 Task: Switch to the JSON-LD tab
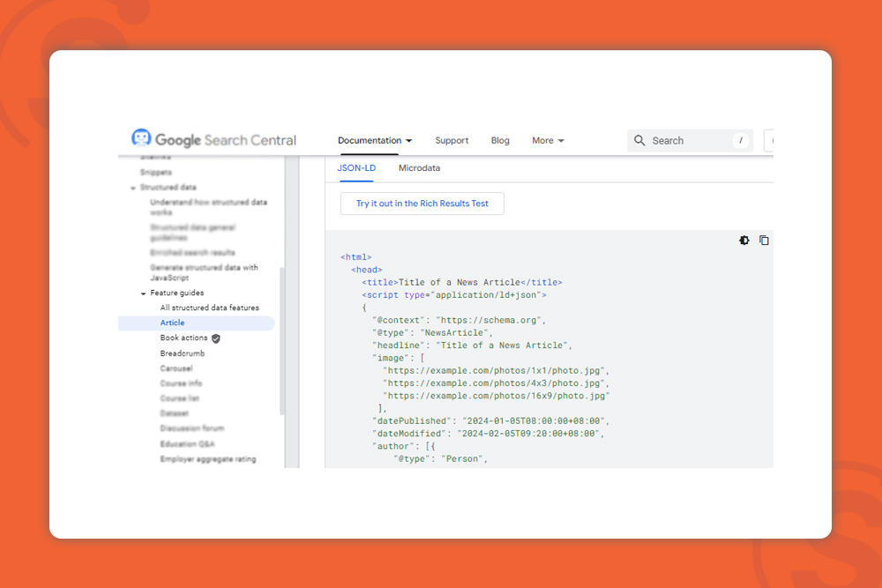coord(356,167)
